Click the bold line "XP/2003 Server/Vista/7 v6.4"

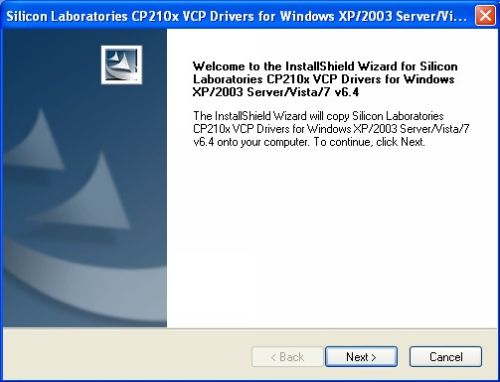276,92
